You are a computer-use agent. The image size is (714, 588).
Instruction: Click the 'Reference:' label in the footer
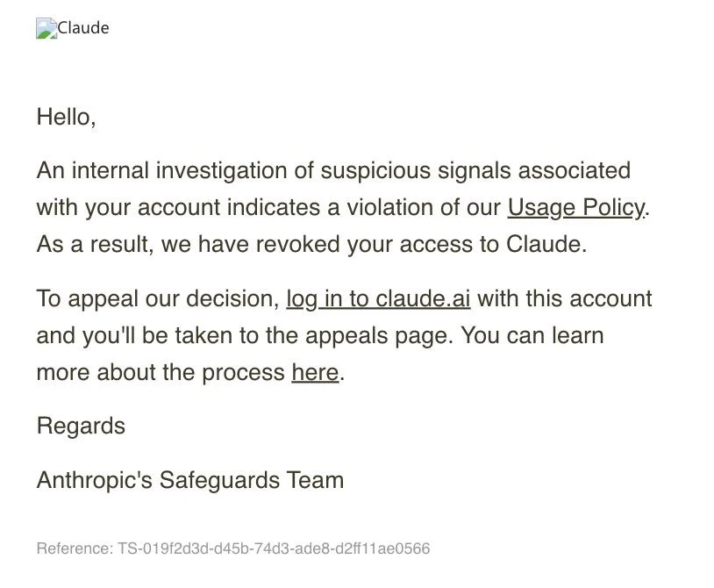click(75, 549)
